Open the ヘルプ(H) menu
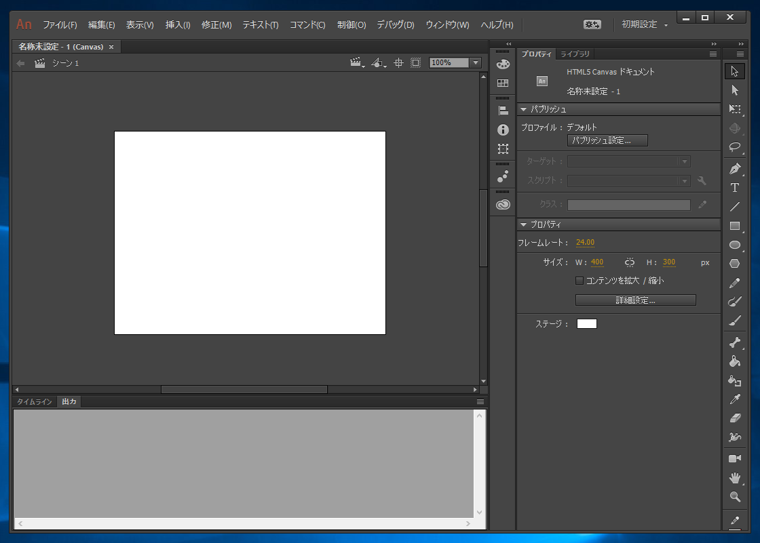The height and width of the screenshot is (543, 760). 497,25
